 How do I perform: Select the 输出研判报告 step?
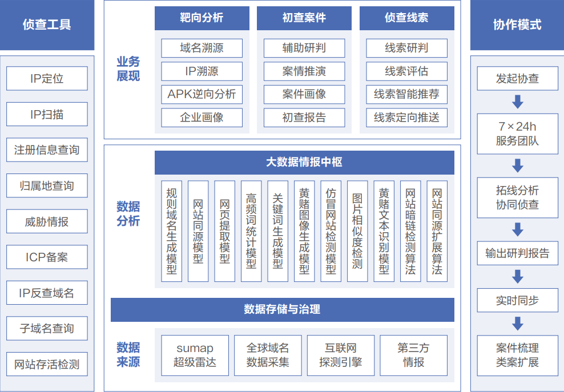coord(517,253)
